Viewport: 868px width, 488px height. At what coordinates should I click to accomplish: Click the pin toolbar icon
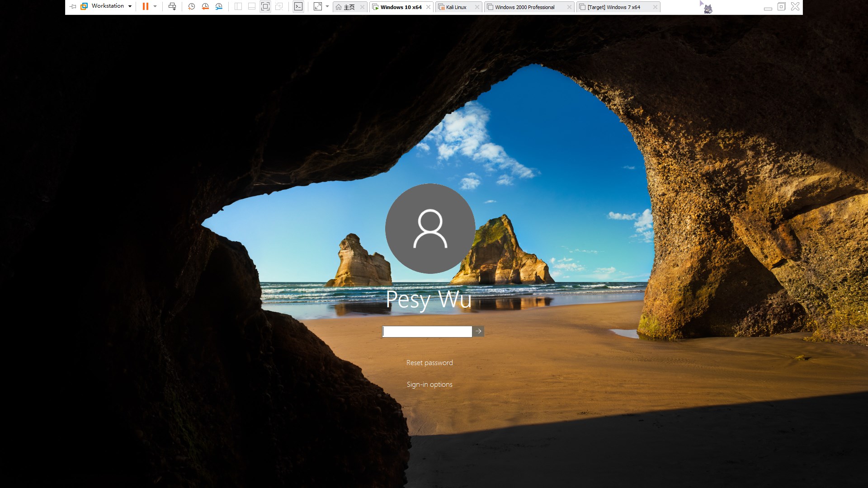pyautogui.click(x=73, y=7)
